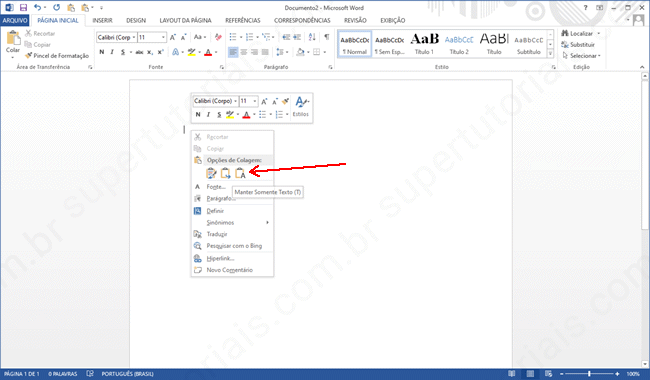Choose Pesquisar com o Bing
650x380 pixels.
pyautogui.click(x=232, y=246)
